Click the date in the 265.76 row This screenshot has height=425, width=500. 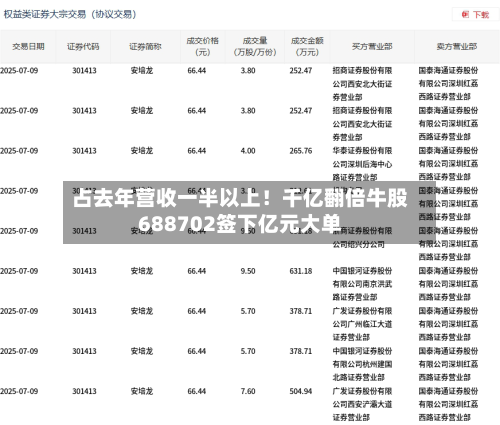[19, 151]
